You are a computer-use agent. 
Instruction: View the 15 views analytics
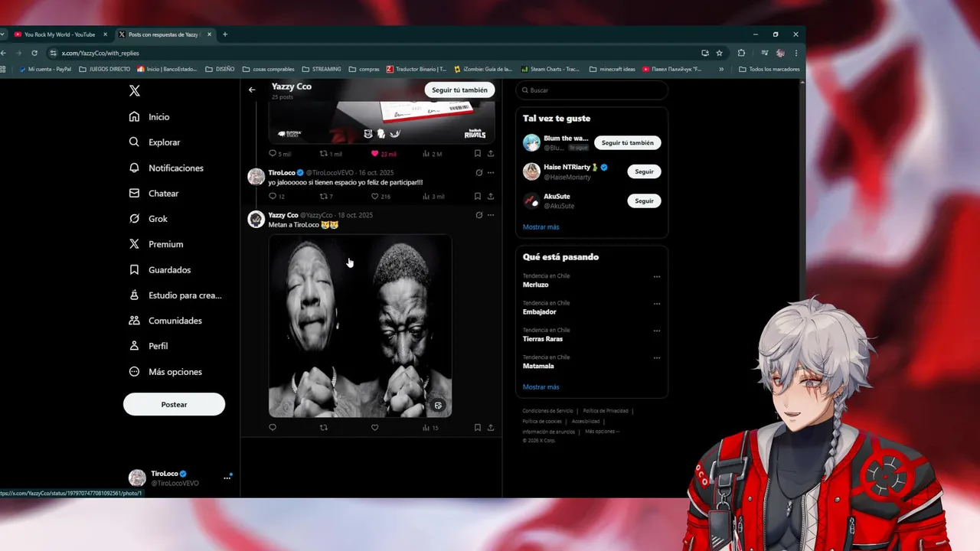point(430,428)
